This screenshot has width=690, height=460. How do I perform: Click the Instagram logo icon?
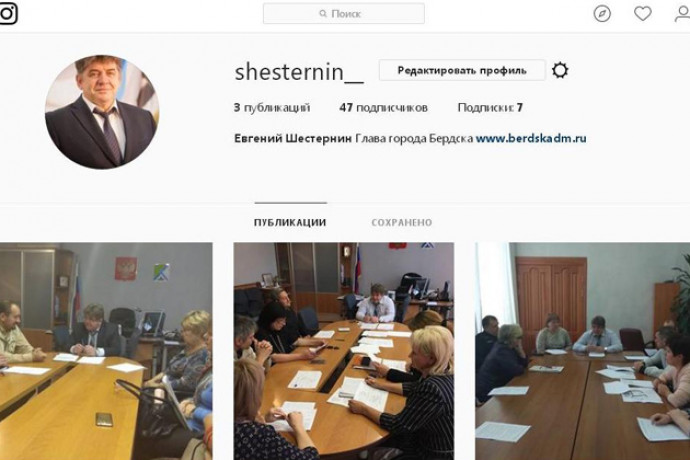click(x=7, y=13)
